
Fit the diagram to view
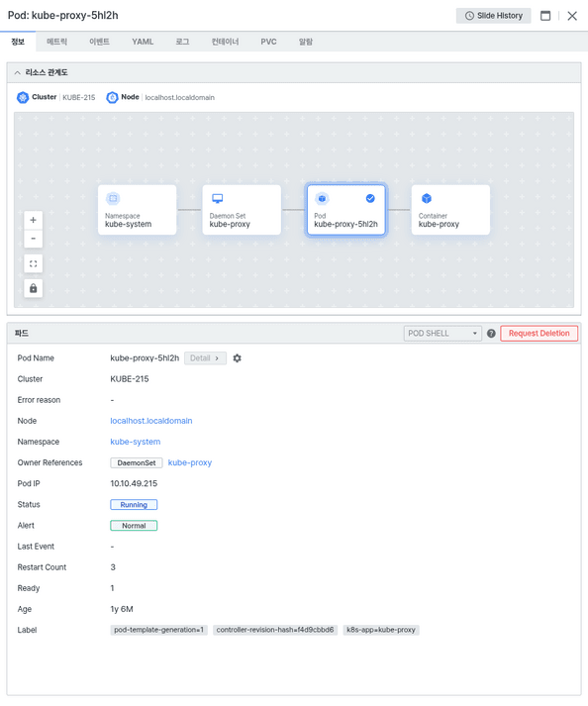click(34, 263)
